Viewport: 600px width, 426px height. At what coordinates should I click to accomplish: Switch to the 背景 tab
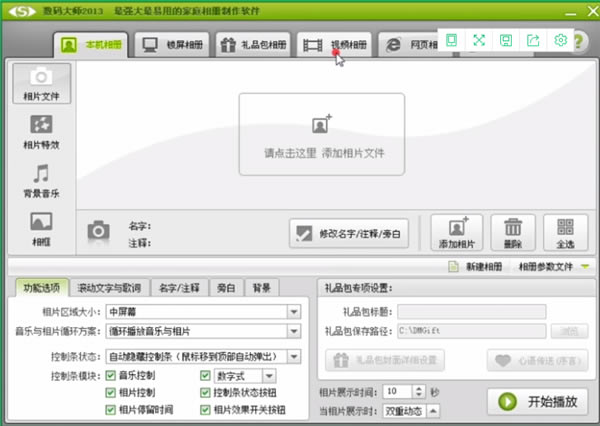(x=262, y=288)
